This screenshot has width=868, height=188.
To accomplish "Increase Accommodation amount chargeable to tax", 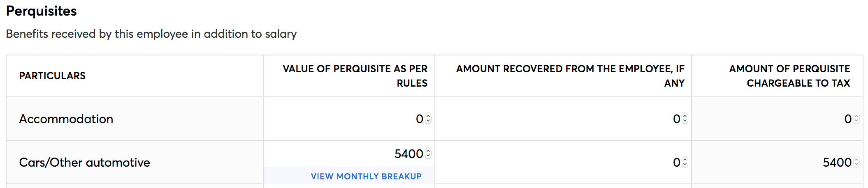I will pyautogui.click(x=856, y=116).
